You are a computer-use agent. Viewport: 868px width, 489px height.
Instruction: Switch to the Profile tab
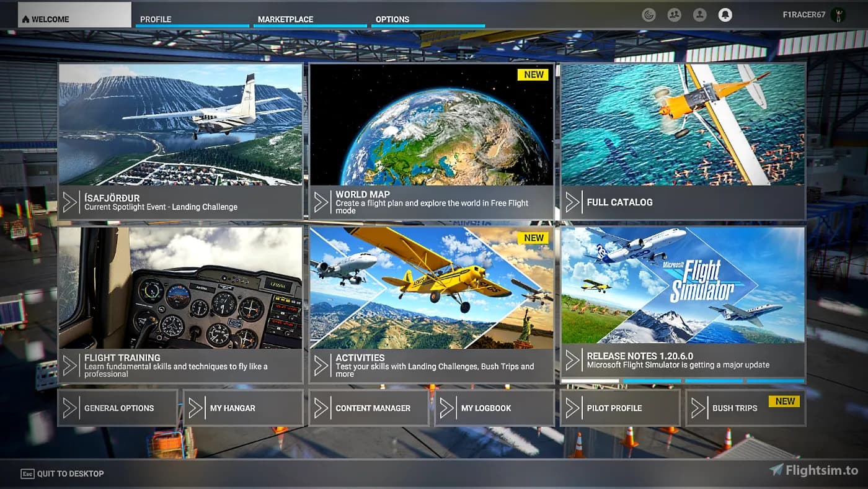pos(192,19)
